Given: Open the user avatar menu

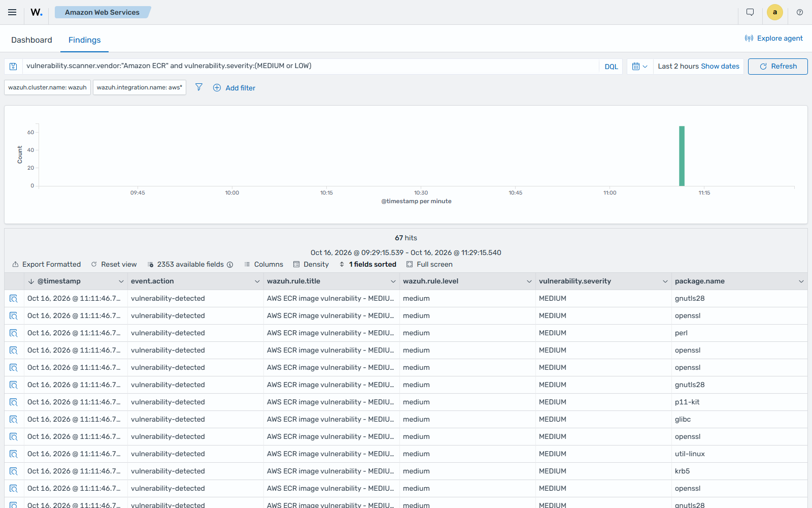Looking at the screenshot, I should point(775,12).
